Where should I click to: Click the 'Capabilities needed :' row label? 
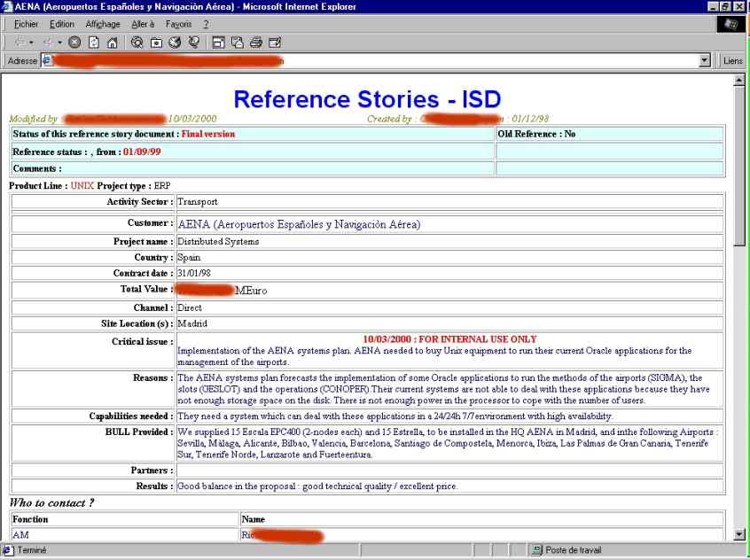click(131, 416)
